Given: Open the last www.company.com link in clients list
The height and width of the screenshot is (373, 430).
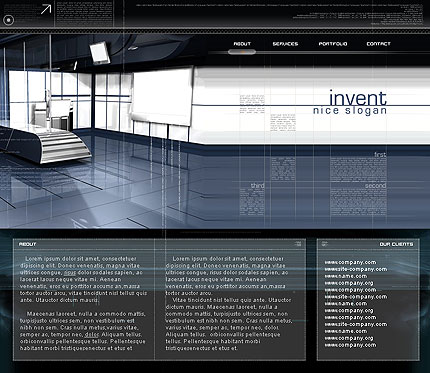Looking at the screenshot, I should tap(350, 345).
